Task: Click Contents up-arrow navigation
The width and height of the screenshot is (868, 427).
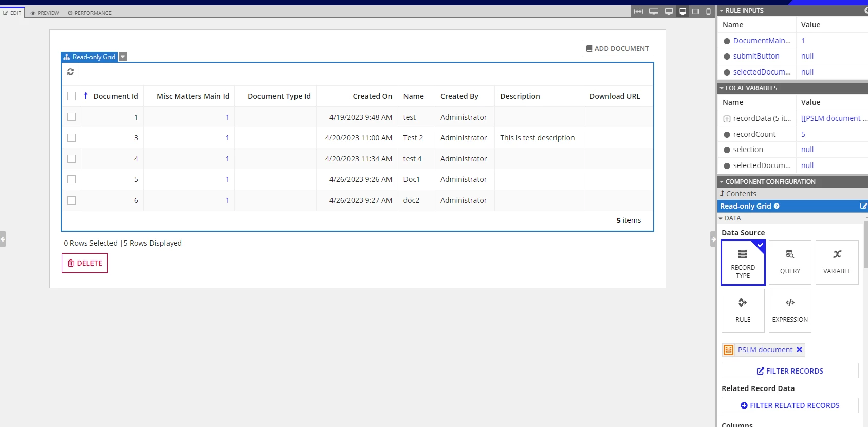Action: pyautogui.click(x=722, y=193)
